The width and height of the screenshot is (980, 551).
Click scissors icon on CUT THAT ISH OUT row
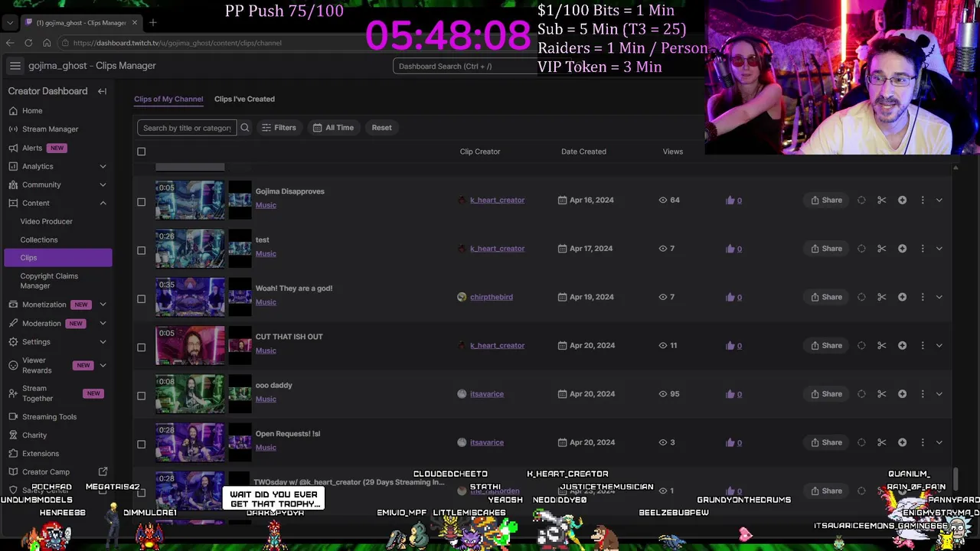click(882, 345)
